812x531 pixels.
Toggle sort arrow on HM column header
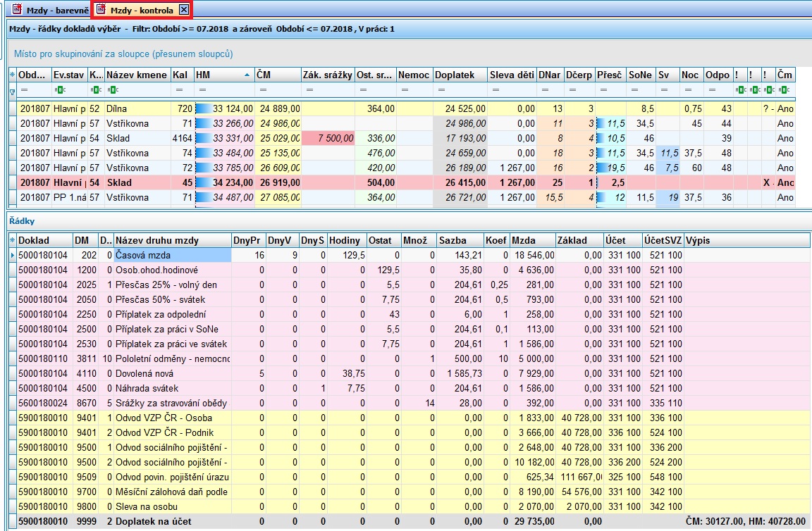247,75
